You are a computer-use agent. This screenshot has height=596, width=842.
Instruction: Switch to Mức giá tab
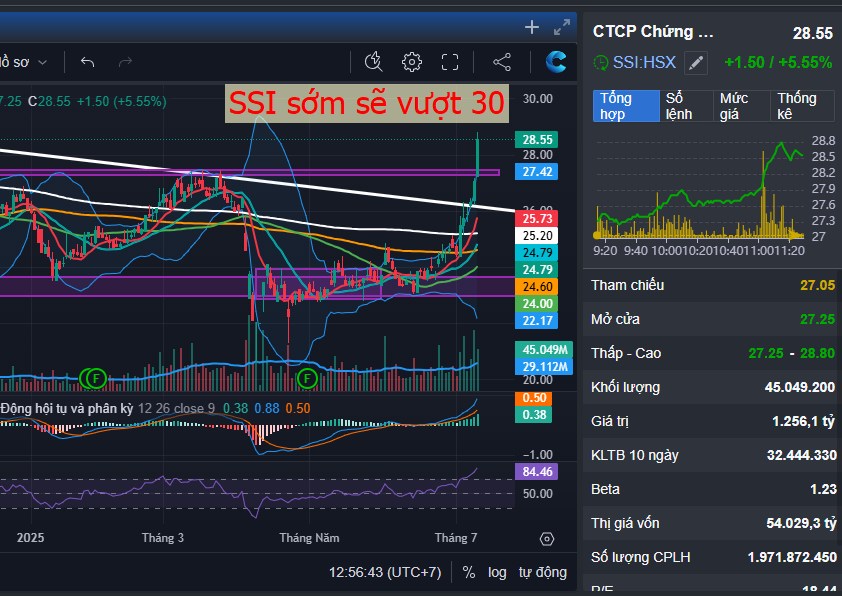pos(740,106)
